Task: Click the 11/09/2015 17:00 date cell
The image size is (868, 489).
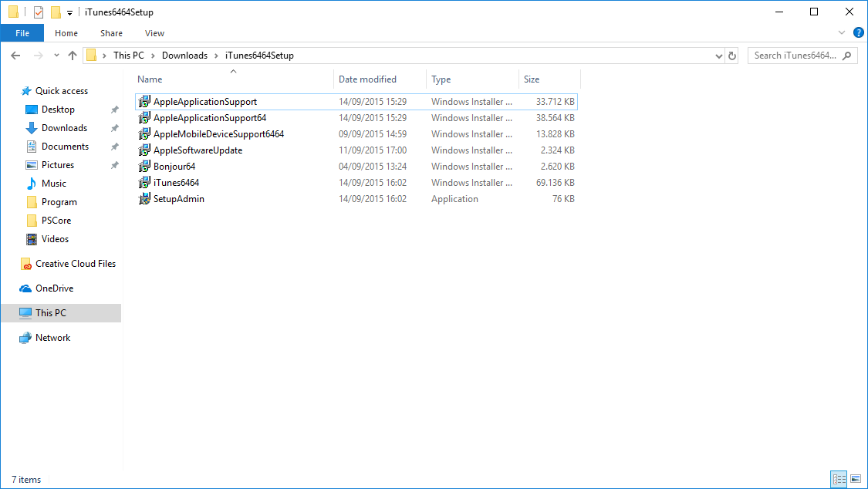Action: pyautogui.click(x=373, y=150)
